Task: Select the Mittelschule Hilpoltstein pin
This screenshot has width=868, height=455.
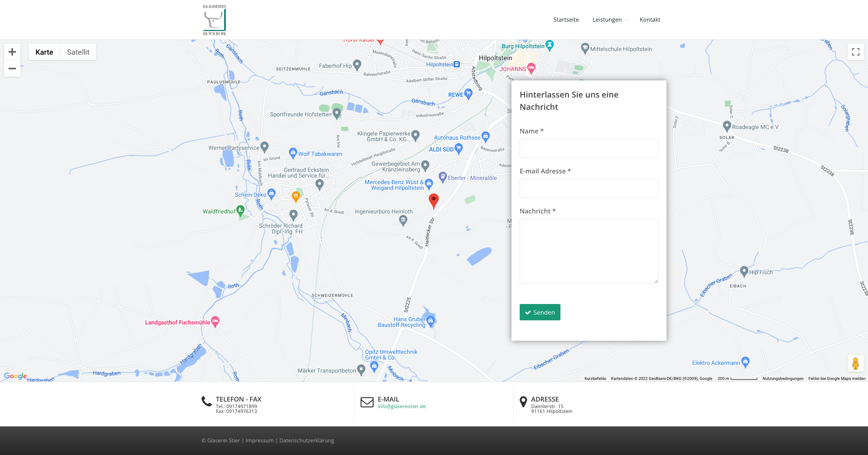Action: (x=585, y=48)
